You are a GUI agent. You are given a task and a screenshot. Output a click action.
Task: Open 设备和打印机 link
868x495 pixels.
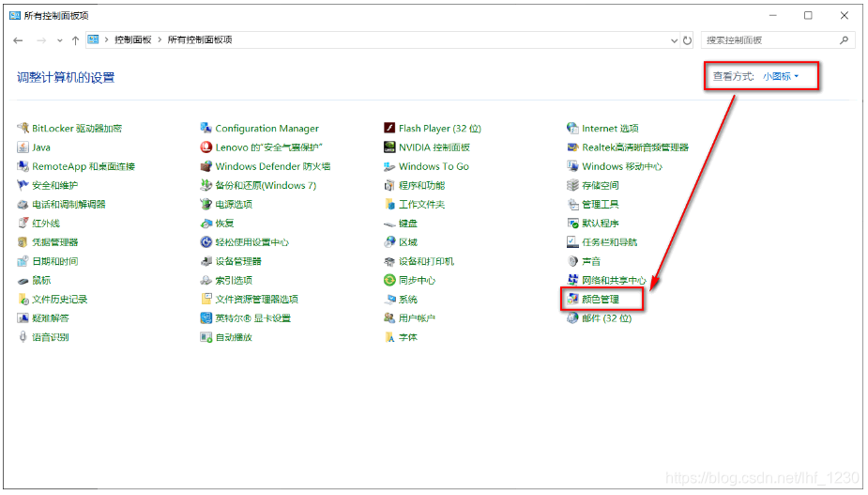tap(426, 261)
